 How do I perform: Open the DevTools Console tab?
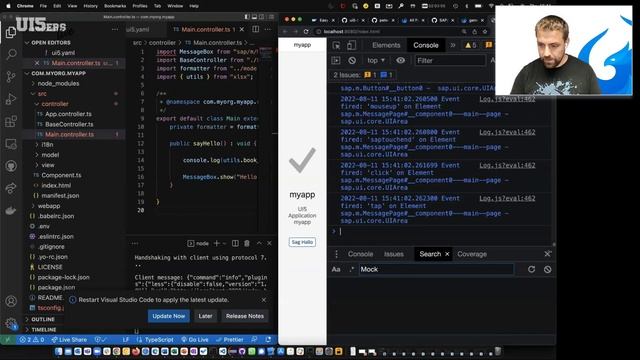(426, 45)
